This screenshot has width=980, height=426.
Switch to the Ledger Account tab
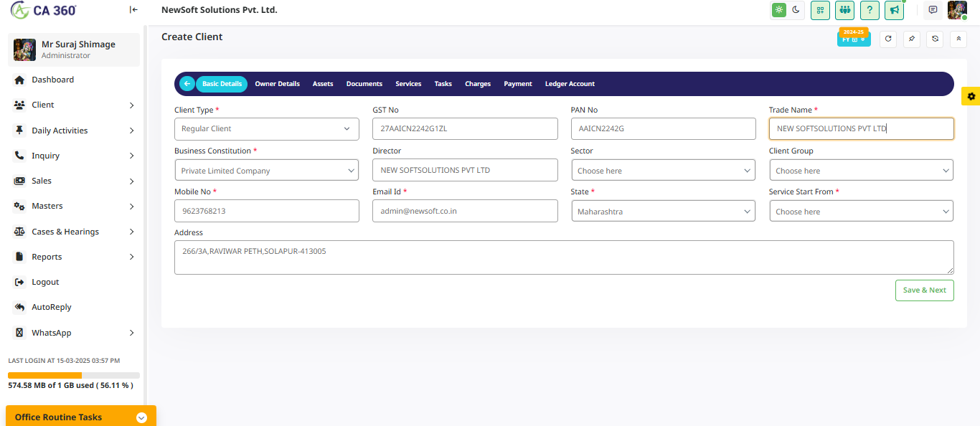coord(570,84)
